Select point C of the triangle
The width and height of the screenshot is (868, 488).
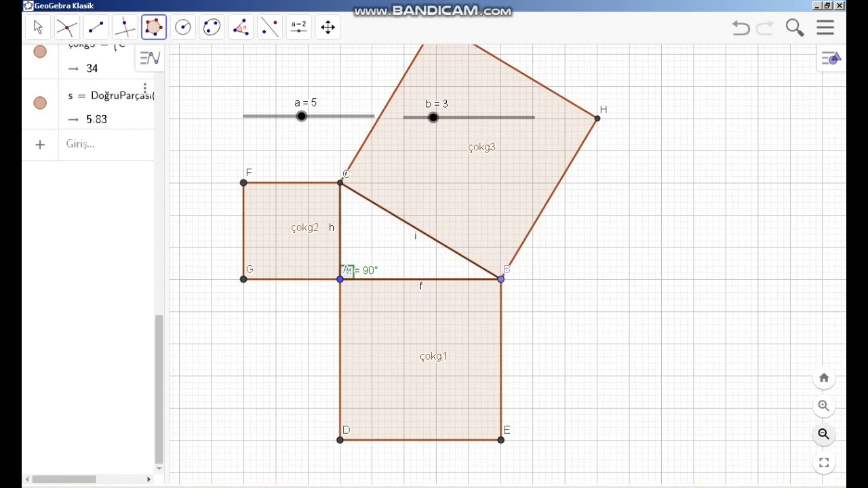(340, 182)
